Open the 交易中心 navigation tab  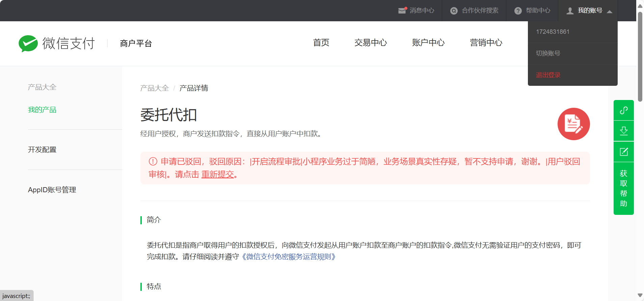click(x=371, y=43)
